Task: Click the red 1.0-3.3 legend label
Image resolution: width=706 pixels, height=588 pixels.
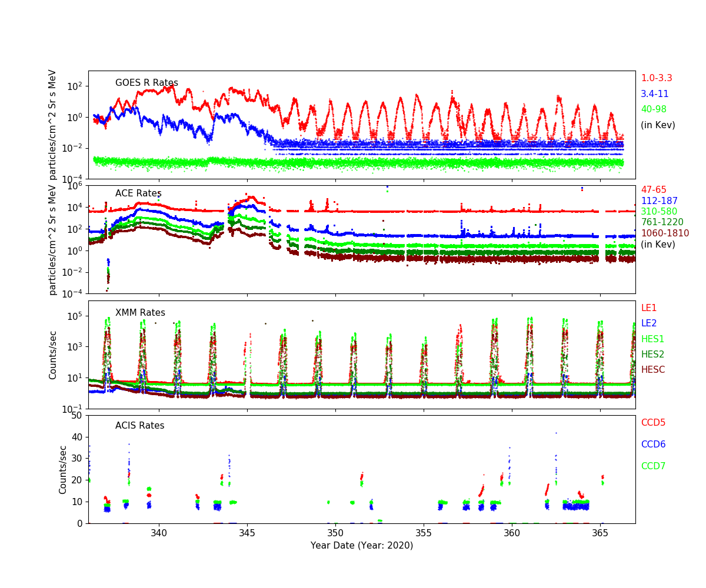Action: (656, 78)
